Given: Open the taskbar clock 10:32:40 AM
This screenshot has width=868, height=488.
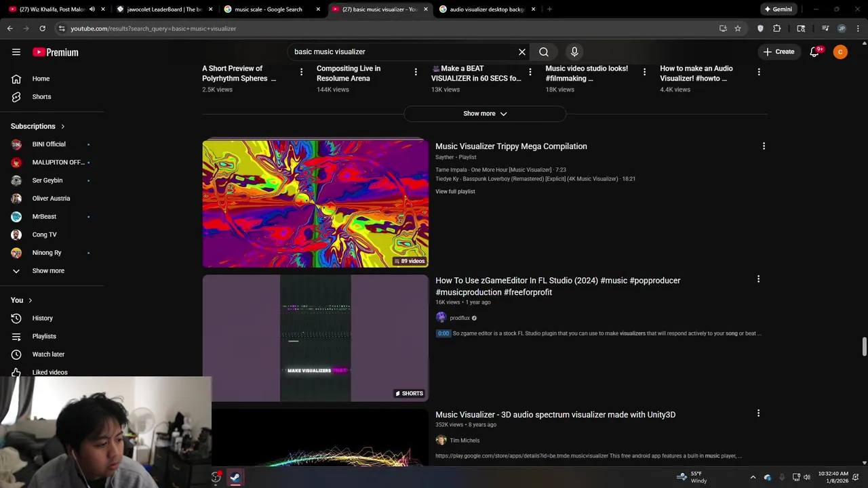Looking at the screenshot, I should click(833, 477).
